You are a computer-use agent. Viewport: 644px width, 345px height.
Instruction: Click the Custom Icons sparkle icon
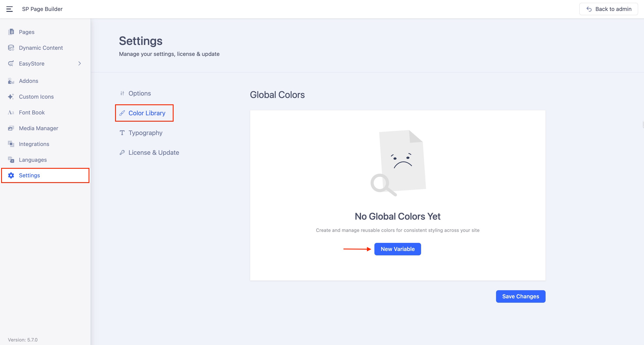coord(11,97)
